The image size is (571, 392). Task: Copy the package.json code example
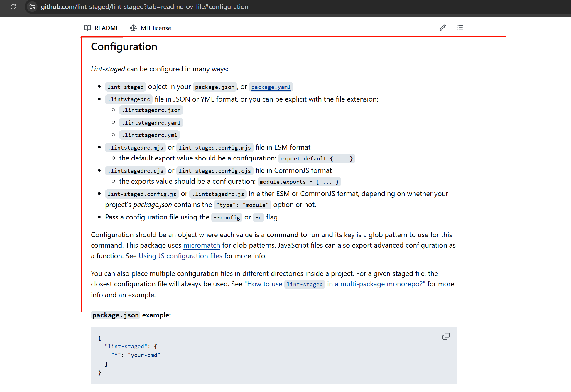click(446, 336)
